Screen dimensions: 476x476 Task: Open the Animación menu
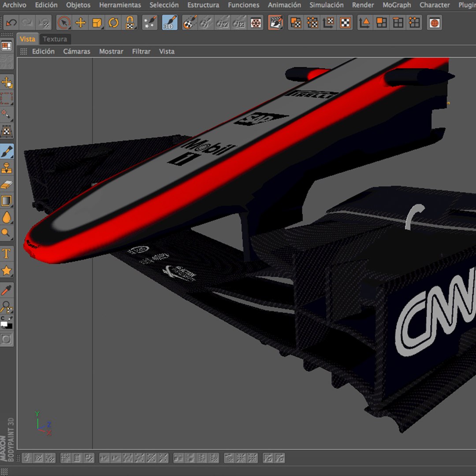click(284, 5)
